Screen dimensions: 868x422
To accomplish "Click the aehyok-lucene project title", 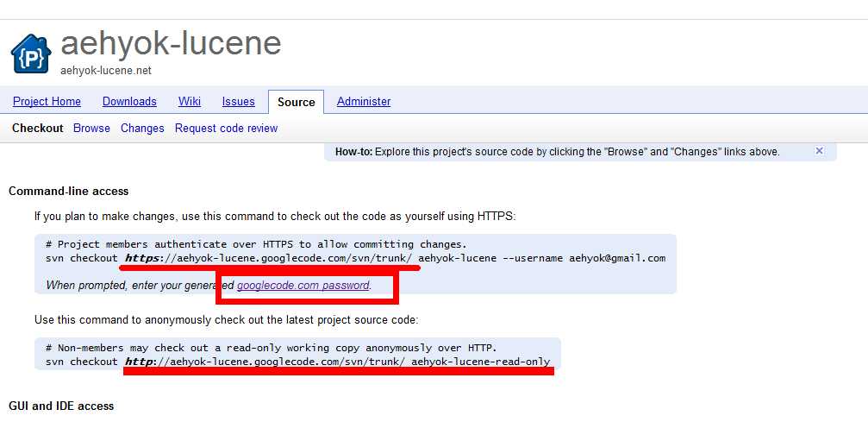I will tap(171, 43).
